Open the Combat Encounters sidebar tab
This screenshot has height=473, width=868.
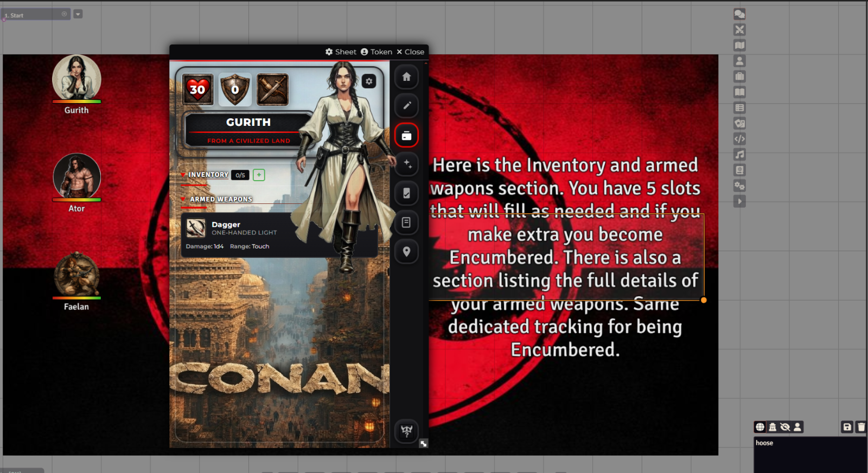(x=739, y=30)
